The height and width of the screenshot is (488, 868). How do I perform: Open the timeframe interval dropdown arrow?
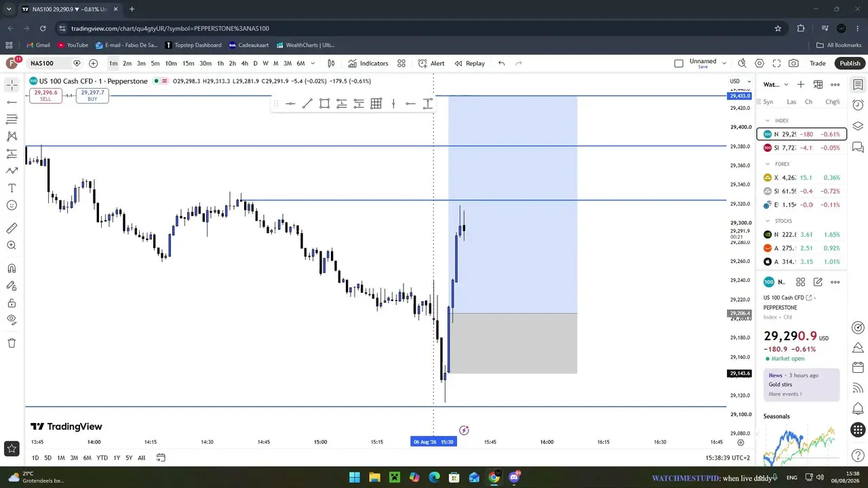313,63
